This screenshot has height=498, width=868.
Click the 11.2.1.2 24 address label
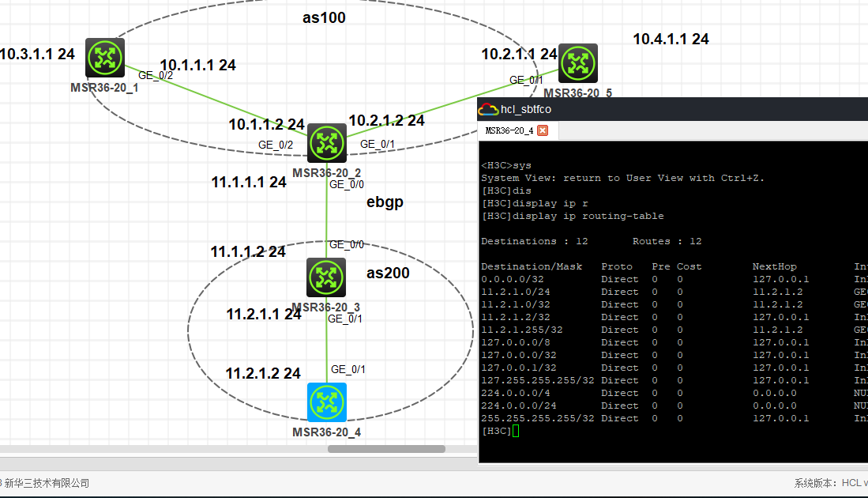(263, 374)
